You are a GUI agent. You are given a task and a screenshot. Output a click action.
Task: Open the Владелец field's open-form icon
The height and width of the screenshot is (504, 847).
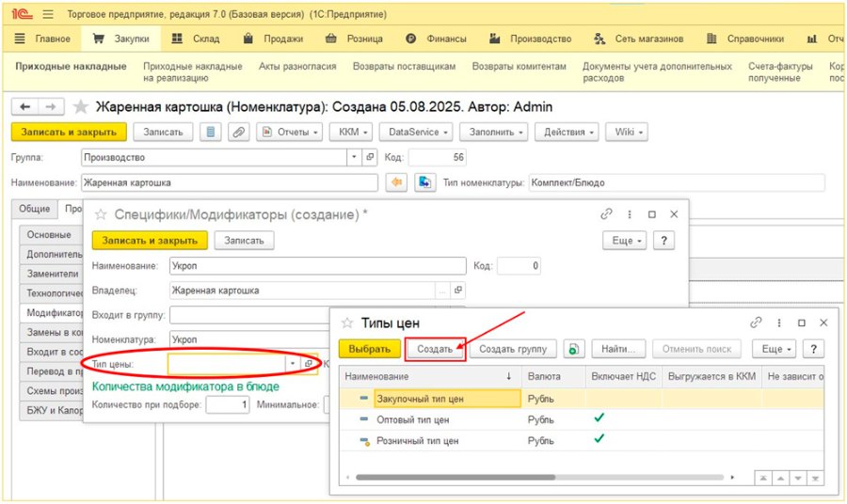click(458, 290)
